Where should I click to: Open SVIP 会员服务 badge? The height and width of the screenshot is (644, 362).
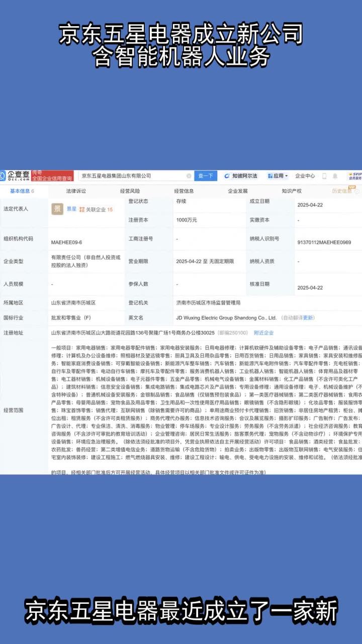[355, 176]
